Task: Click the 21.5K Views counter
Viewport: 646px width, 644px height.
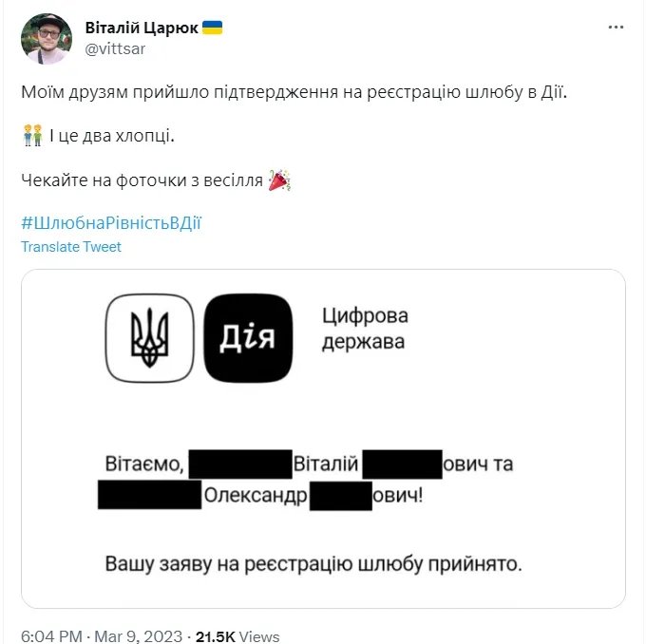Action: (237, 635)
